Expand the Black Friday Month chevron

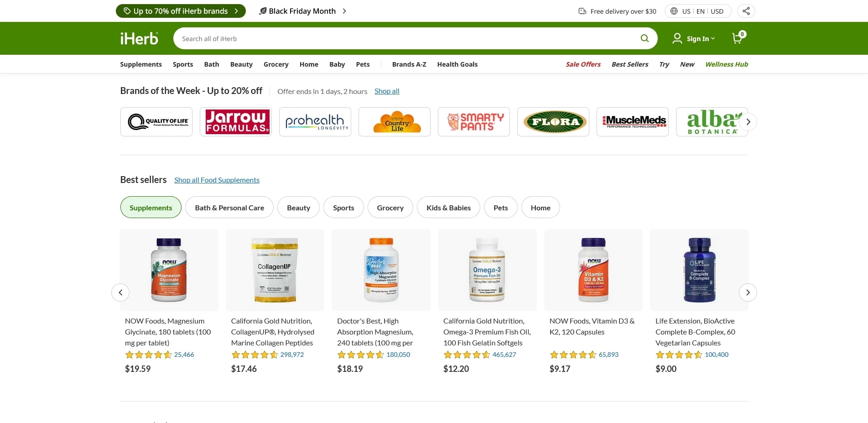tap(344, 10)
